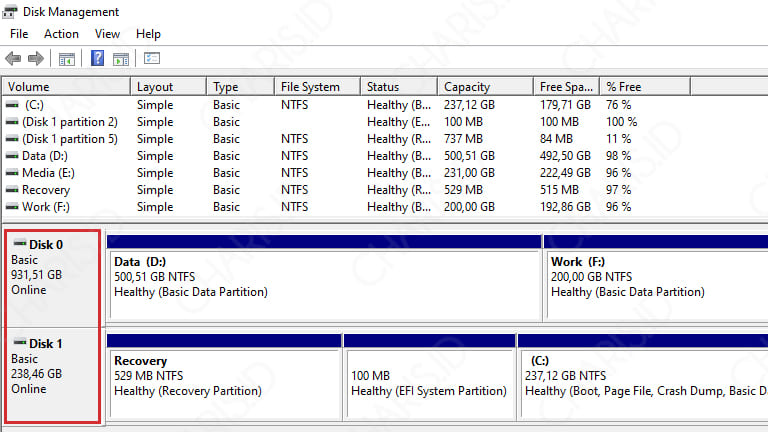Sort by the Capacity column header
Screen dimensions: 768x432
coord(485,87)
